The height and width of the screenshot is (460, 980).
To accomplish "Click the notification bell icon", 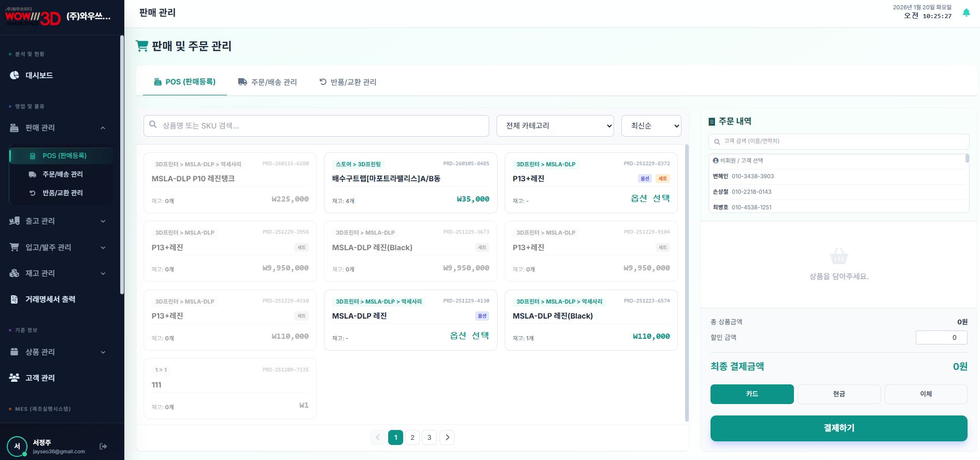I will click(x=966, y=12).
